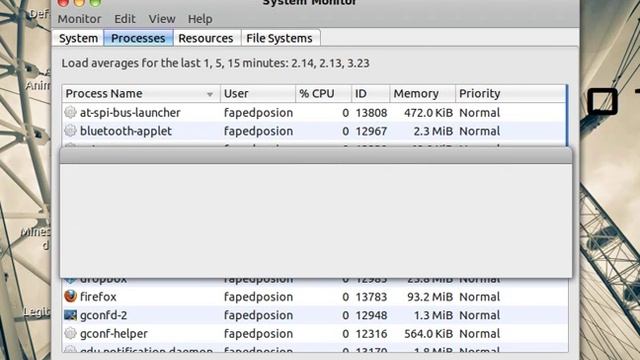The height and width of the screenshot is (360, 640).
Task: Toggle sort arrow on Process Name column
Action: coord(210,94)
